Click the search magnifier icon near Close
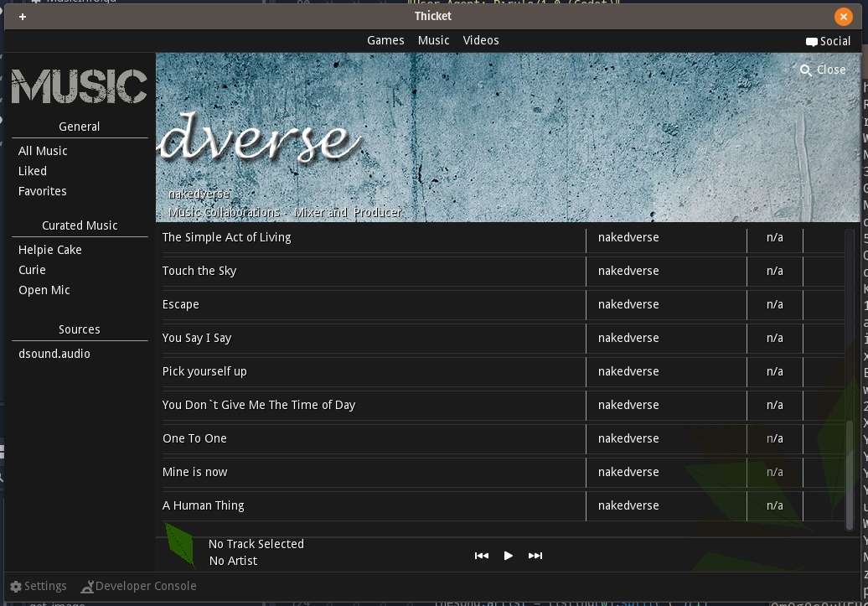Viewport: 868px width, 606px height. coord(805,70)
